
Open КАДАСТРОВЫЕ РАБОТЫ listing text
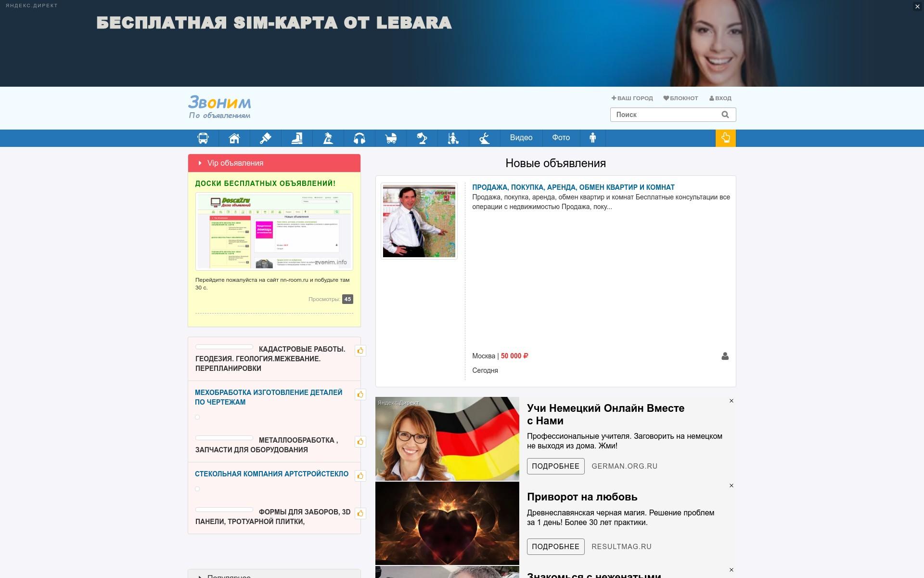(x=270, y=359)
